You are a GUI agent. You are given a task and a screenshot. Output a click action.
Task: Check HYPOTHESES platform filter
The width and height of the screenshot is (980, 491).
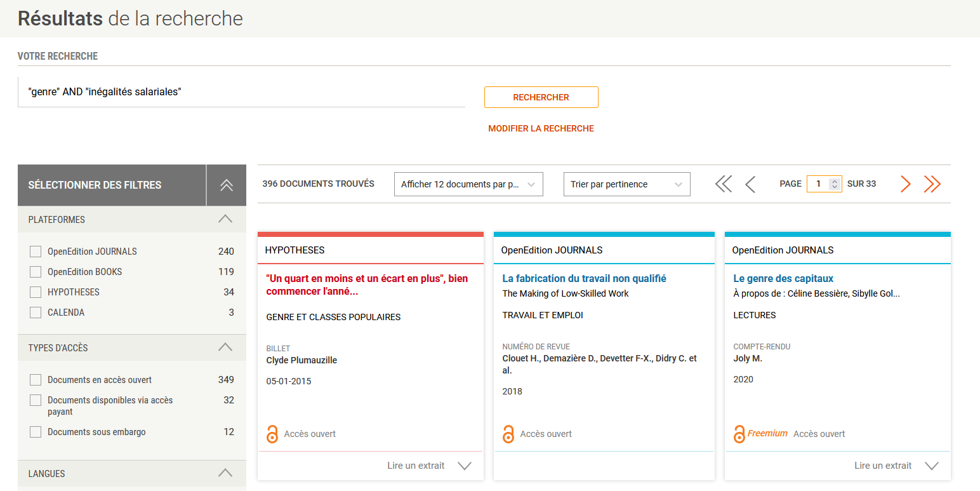coord(36,292)
